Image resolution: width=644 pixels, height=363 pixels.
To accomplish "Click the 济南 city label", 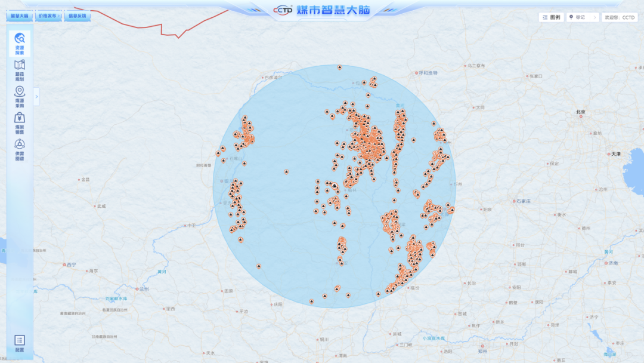I will tap(613, 263).
